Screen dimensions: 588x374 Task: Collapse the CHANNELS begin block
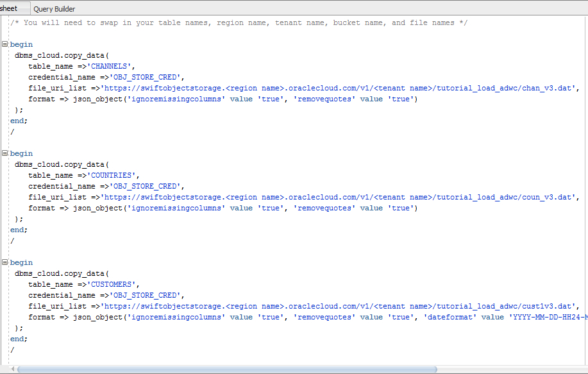pyautogui.click(x=5, y=44)
